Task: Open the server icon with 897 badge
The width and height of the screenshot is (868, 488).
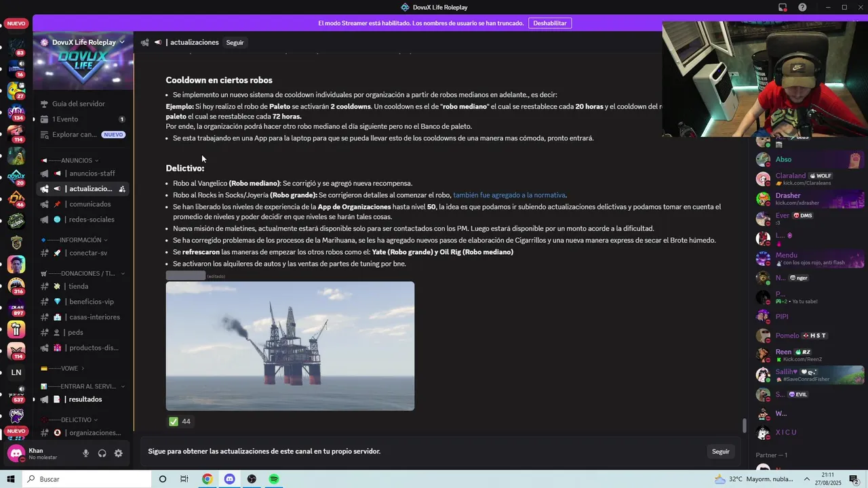Action: coord(16,306)
